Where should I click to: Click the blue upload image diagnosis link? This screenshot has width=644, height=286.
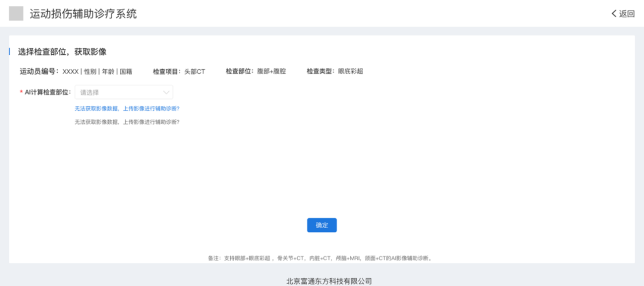[126, 109]
